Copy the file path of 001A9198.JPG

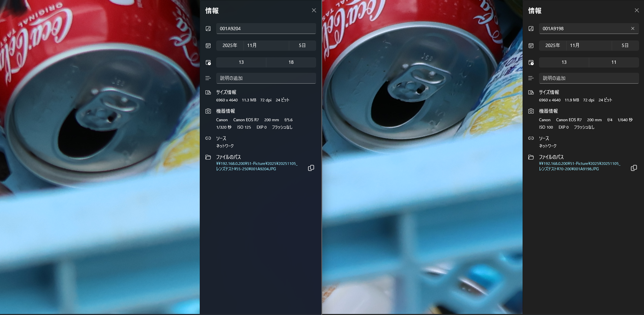tap(634, 168)
